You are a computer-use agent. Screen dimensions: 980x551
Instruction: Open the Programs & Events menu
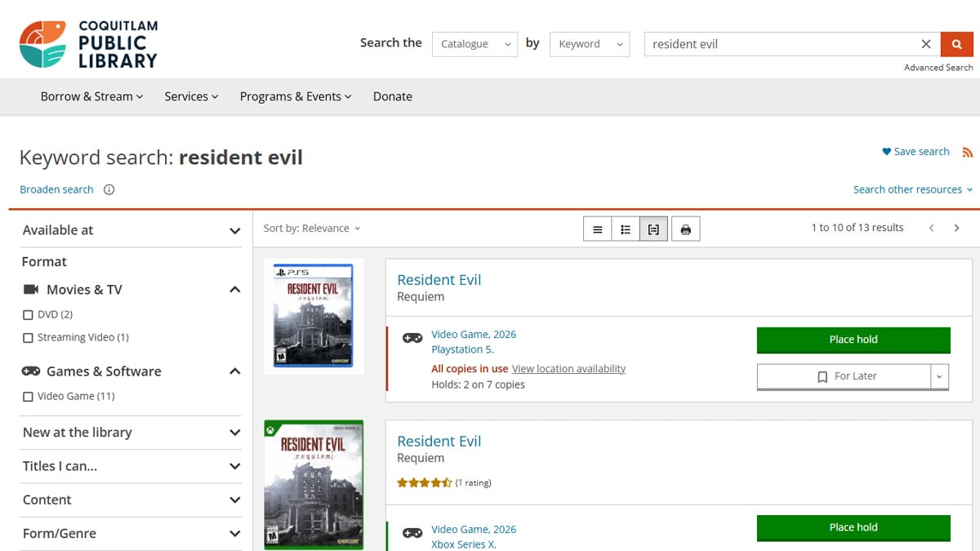pos(296,96)
